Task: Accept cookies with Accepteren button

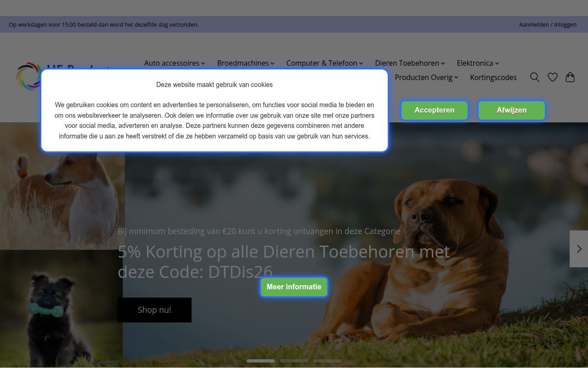Action: click(x=435, y=110)
